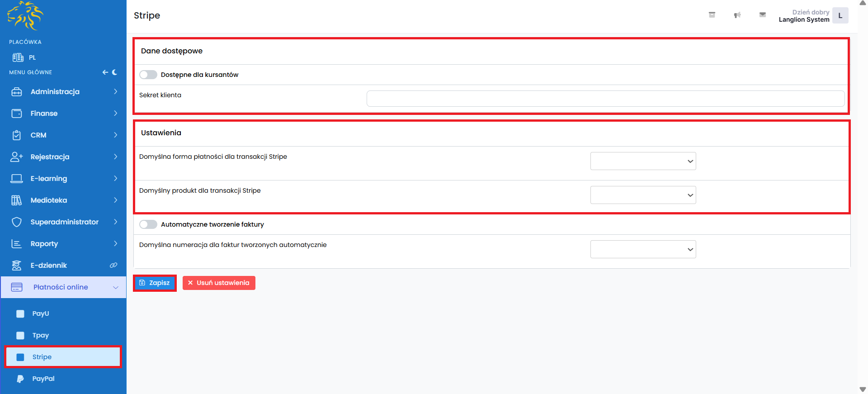Open announcements via the megaphone icon
Viewport: 868px width, 394px height.
click(737, 15)
